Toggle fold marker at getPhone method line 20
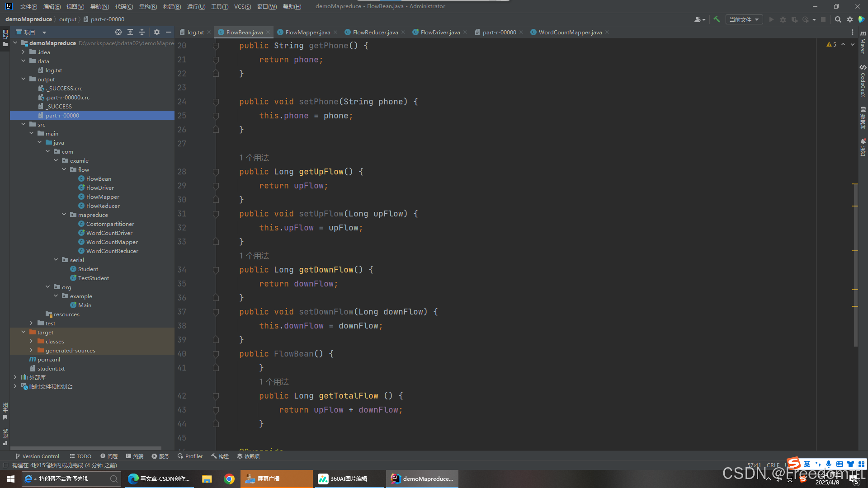868x488 pixels. [216, 46]
